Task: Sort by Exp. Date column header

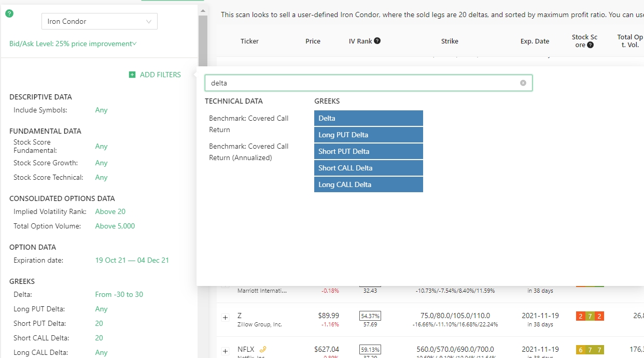Action: click(535, 41)
